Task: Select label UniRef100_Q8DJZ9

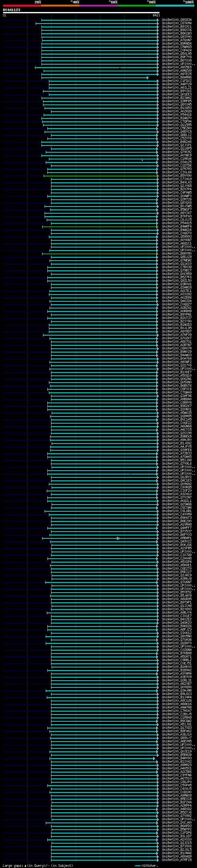Action: [x=177, y=257]
